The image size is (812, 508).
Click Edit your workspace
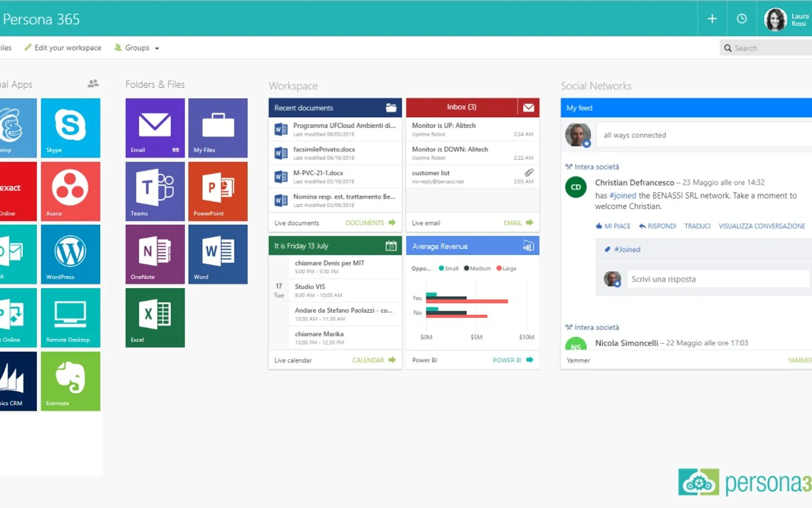pos(63,48)
